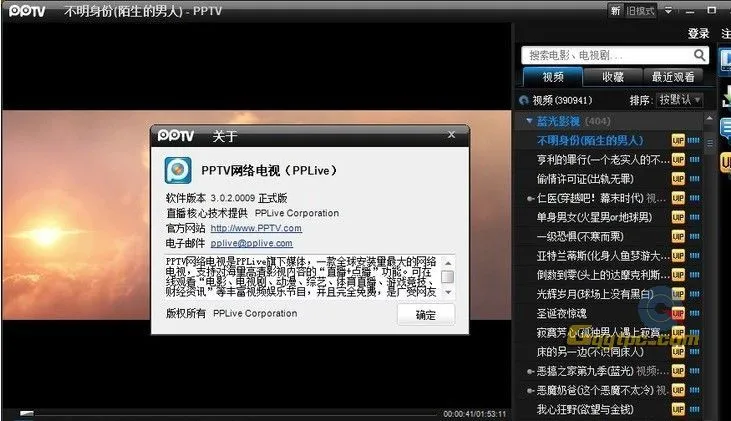Click the refresh icon beside 视频(390941)

(524, 100)
